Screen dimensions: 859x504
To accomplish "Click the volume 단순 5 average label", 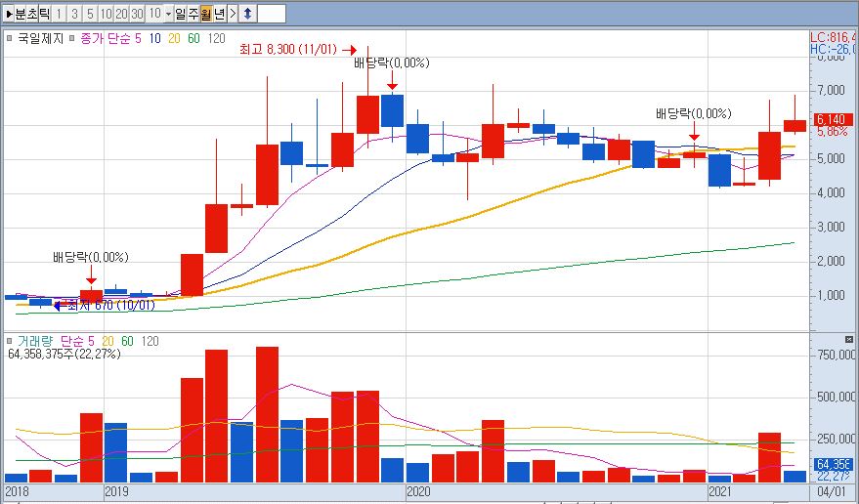I will coord(77,341).
